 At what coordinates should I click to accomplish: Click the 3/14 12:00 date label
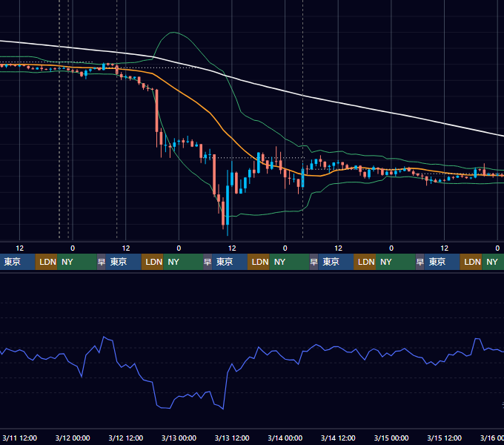[x=338, y=438]
